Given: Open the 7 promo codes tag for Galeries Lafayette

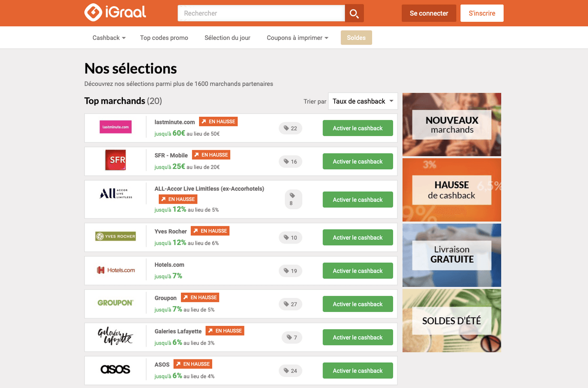Looking at the screenshot, I should pyautogui.click(x=292, y=337).
